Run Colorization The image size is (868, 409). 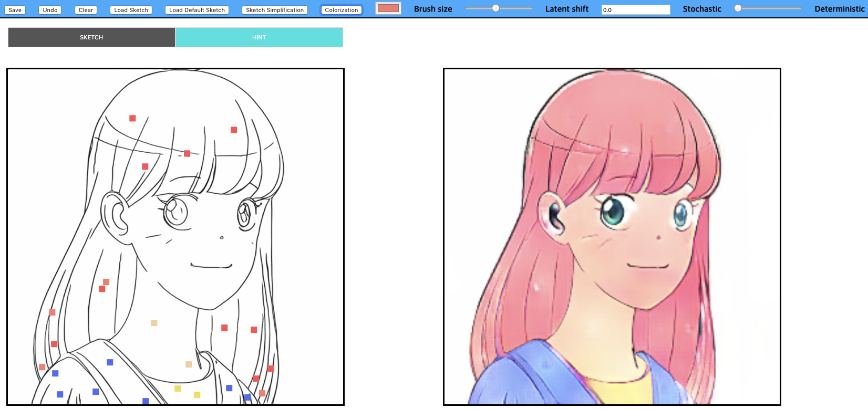click(x=342, y=10)
